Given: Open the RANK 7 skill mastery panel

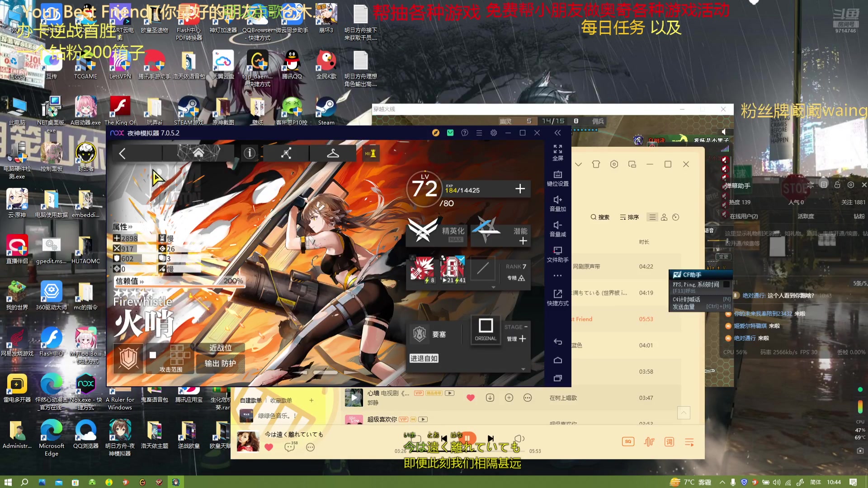Looking at the screenshot, I should click(x=515, y=272).
